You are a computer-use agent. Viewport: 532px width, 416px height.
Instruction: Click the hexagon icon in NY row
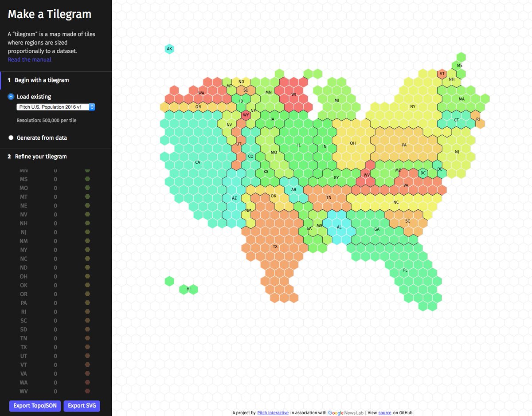(x=87, y=250)
